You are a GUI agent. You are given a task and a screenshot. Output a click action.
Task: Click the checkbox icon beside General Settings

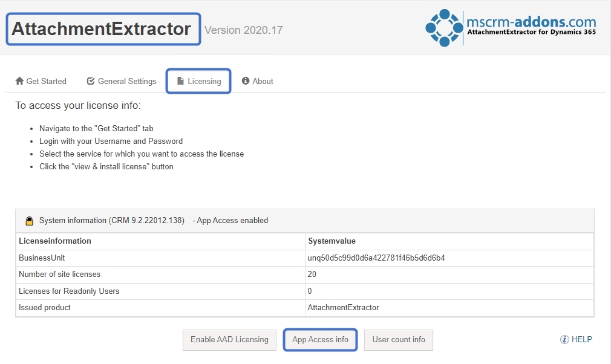[x=91, y=81]
